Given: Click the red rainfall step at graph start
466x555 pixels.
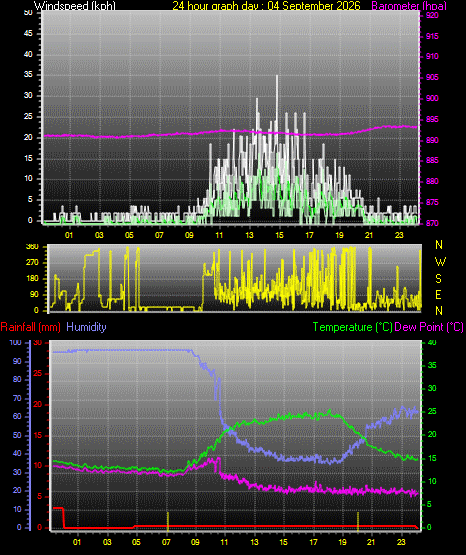Looking at the screenshot, I should point(59,517).
